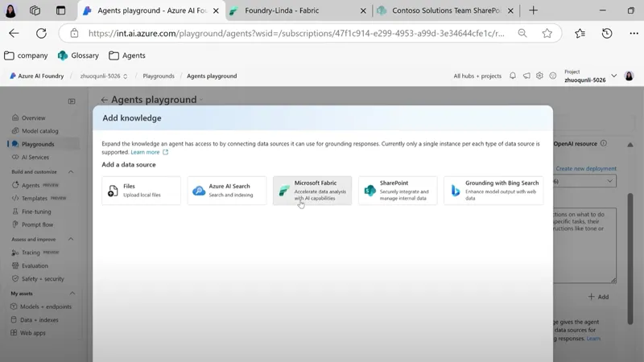Select the Microsoft Fabric data source
The image size is (644, 362).
312,191
